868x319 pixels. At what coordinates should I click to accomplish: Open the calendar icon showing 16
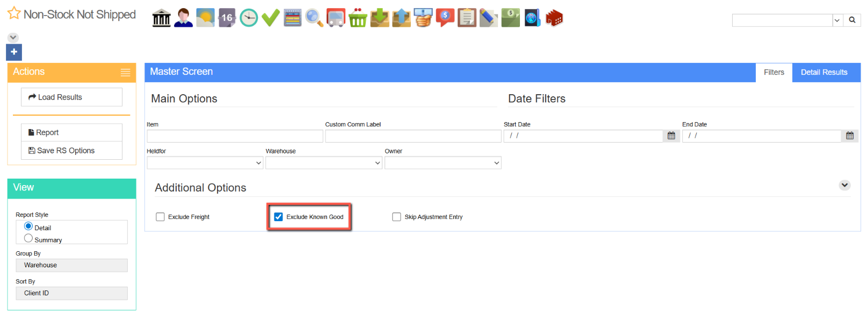coord(227,18)
